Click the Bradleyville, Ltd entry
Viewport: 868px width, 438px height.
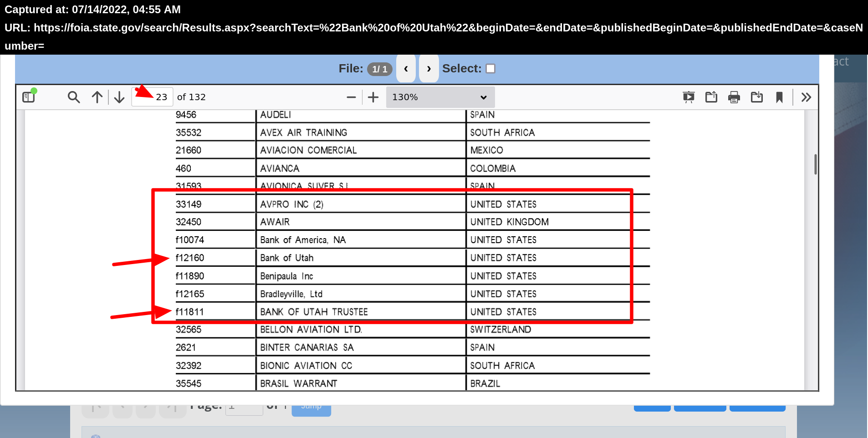[291, 294]
